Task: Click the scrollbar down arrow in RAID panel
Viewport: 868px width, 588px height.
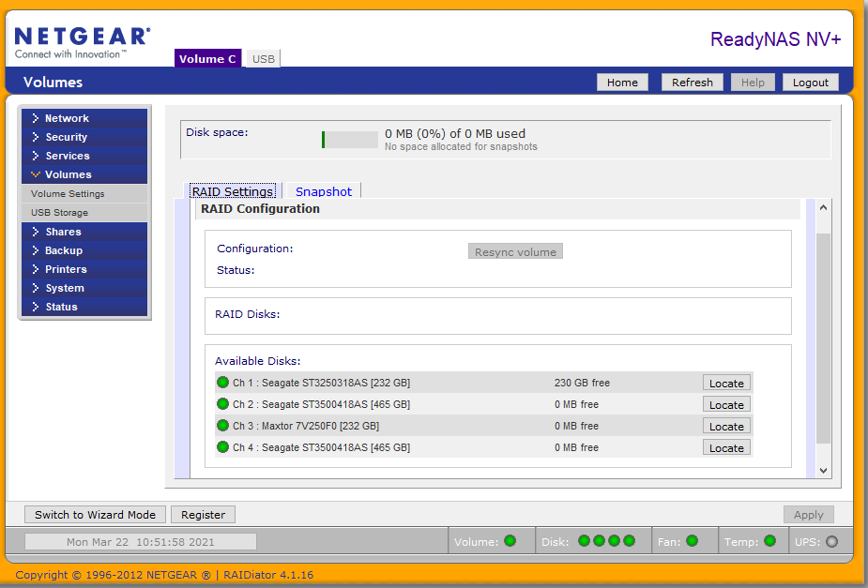Action: [x=823, y=470]
